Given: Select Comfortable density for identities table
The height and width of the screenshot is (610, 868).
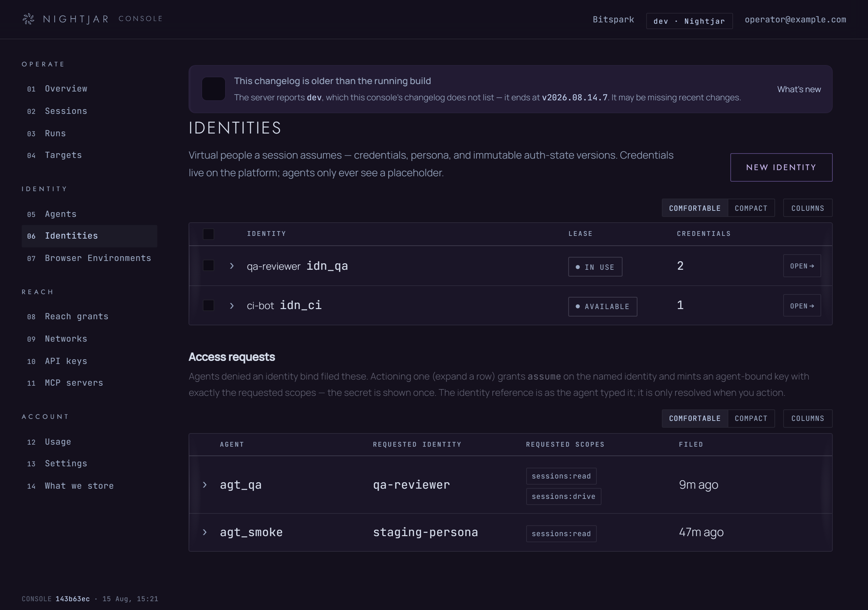Looking at the screenshot, I should pos(695,208).
